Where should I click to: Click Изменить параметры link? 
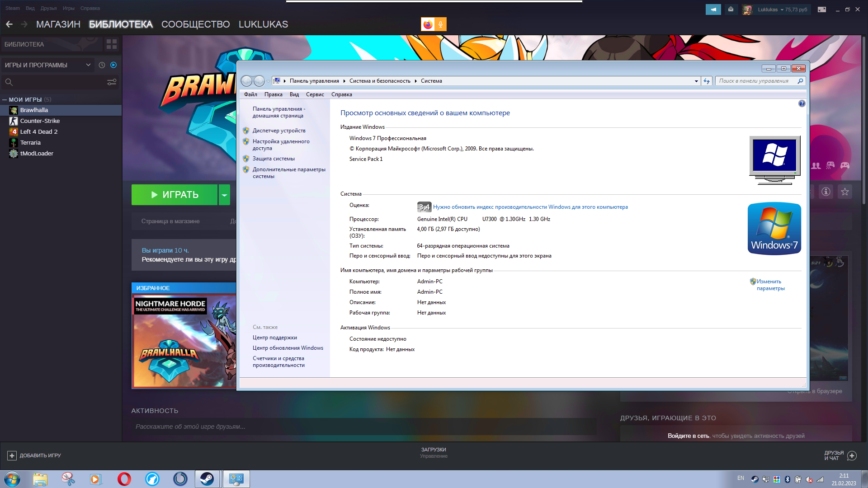(770, 285)
